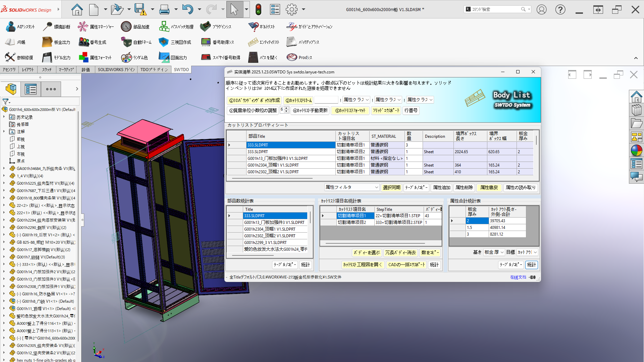Click the 選択同期 button
Image resolution: width=644 pixels, height=362 pixels.
point(391,187)
